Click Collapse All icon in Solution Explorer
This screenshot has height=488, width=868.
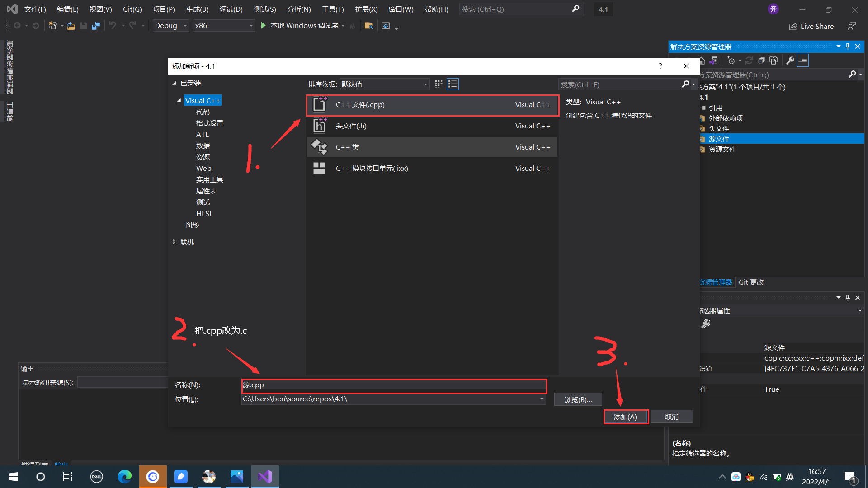(x=761, y=61)
